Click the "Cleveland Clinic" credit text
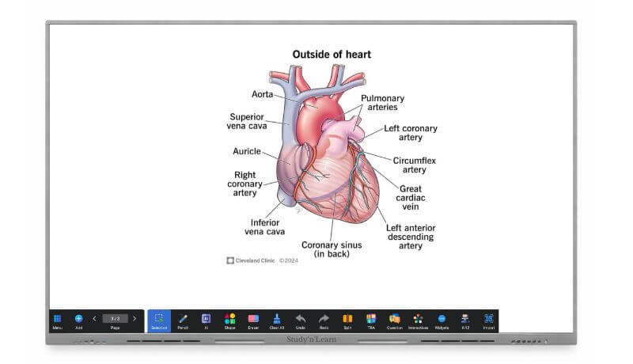This screenshot has width=633, height=364. click(x=255, y=260)
